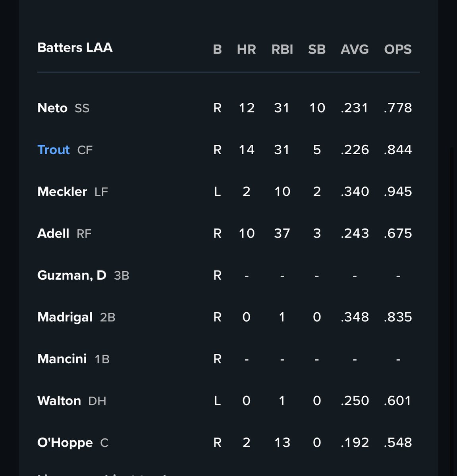This screenshot has width=457, height=476.
Task: Click the Batters LAA heading
Action: [x=75, y=48]
